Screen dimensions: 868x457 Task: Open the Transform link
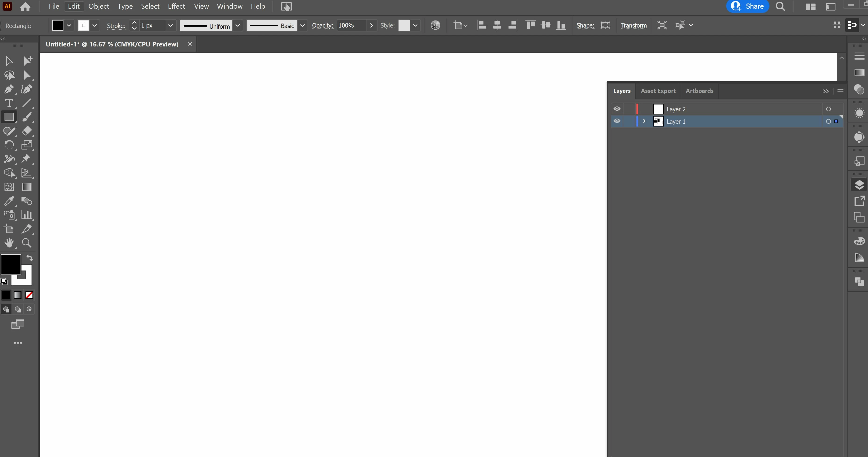pyautogui.click(x=633, y=26)
